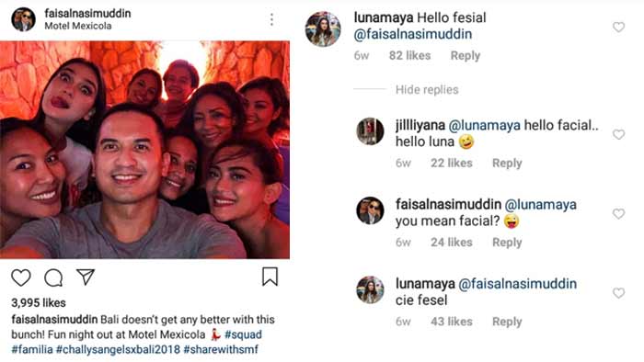Like the post with heart icon
644x362 pixels.
click(21, 277)
